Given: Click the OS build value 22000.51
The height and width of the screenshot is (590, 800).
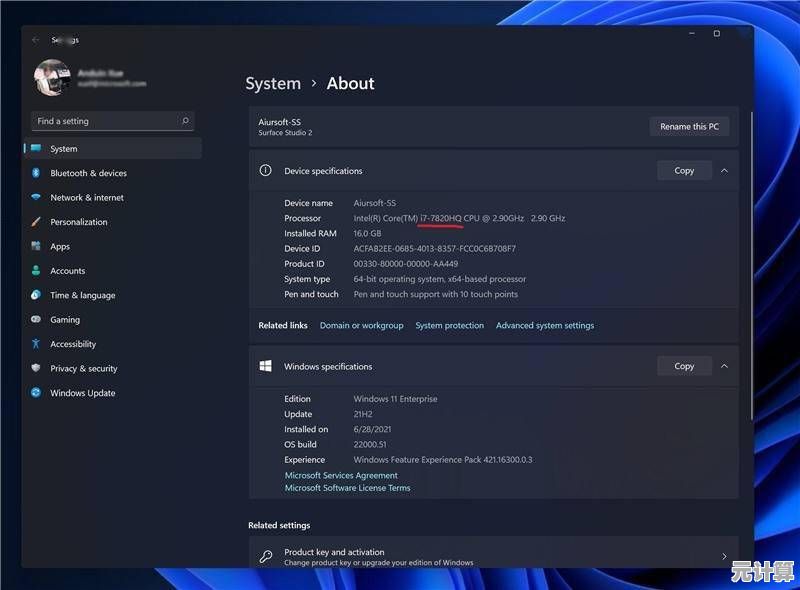Looking at the screenshot, I should 370,445.
